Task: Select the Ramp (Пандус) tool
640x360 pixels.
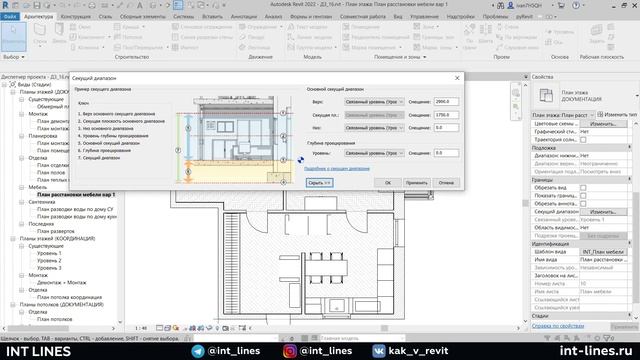Action: (252, 37)
